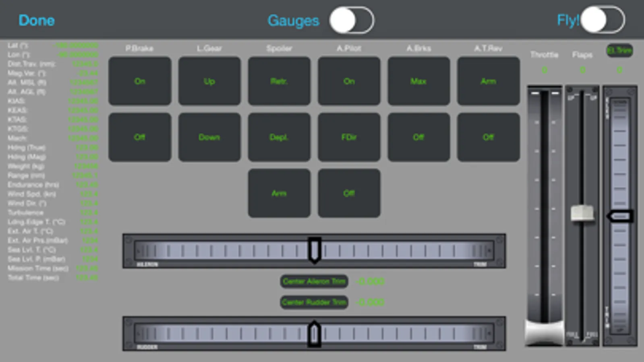Image resolution: width=644 pixels, height=362 pixels.
Task: Click the flaps lever handle
Action: click(x=582, y=213)
